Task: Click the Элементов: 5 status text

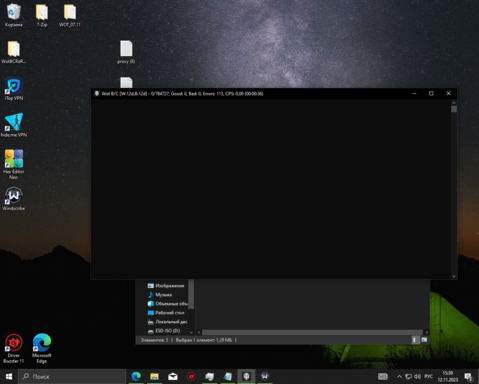Action: click(x=154, y=340)
